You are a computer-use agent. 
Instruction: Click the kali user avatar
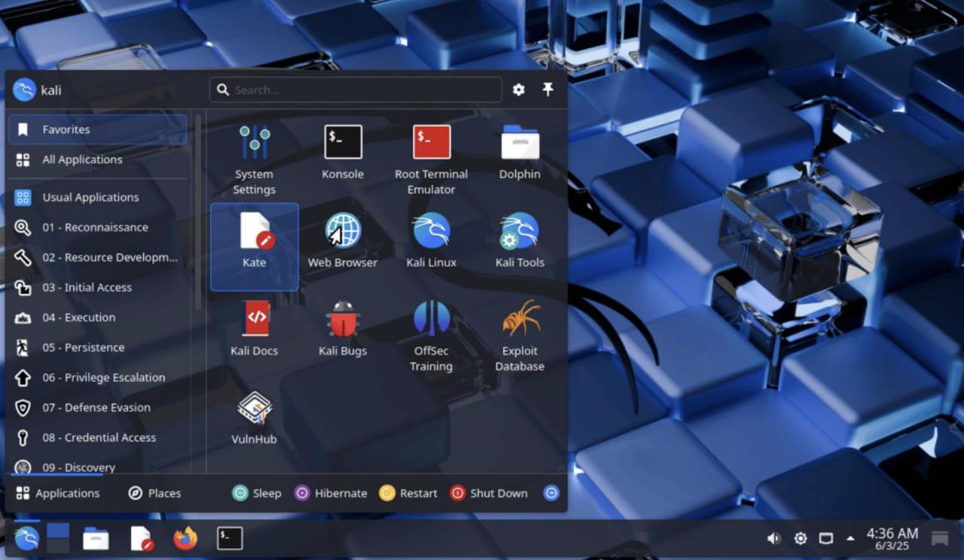[24, 90]
